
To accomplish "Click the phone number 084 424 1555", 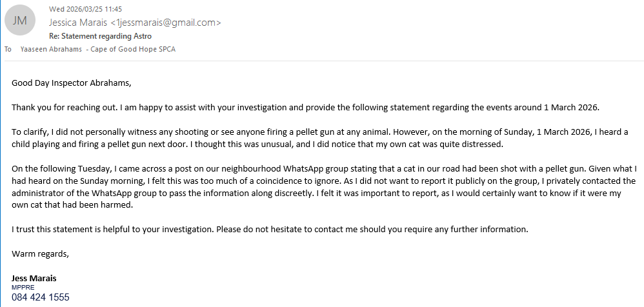I will [x=41, y=297].
